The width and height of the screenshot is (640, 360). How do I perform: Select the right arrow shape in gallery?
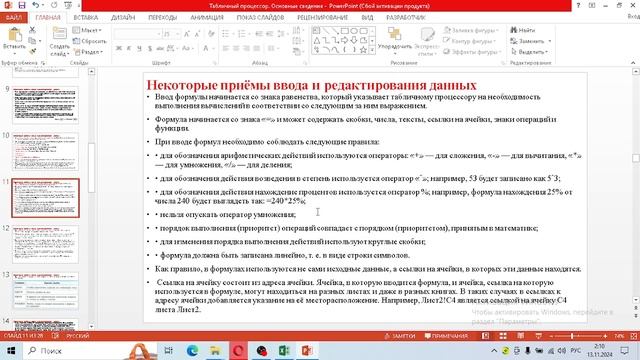coord(344,40)
